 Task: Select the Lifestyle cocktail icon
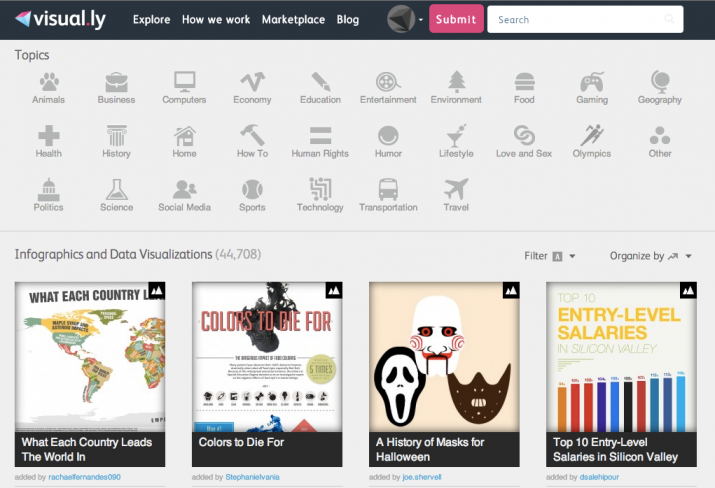tap(456, 135)
